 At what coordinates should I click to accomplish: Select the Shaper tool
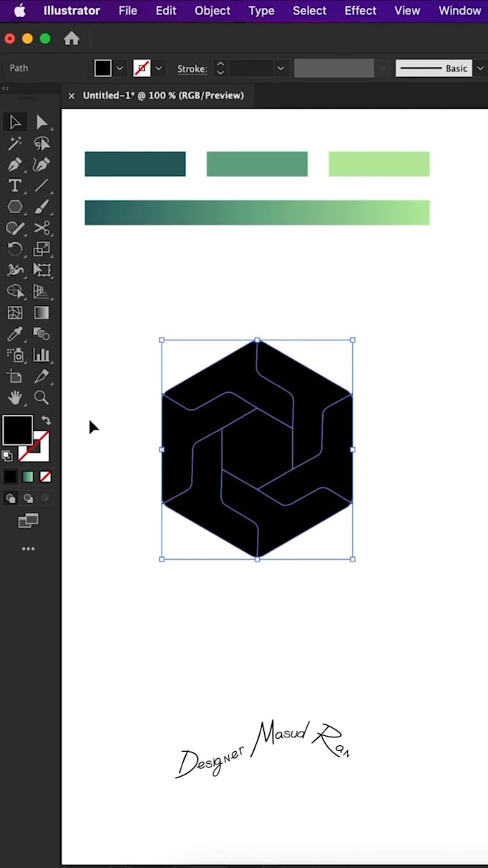(15, 228)
